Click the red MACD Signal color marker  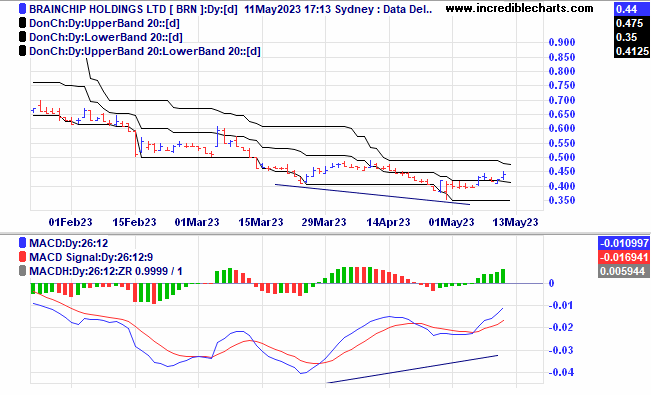[x=22, y=257]
